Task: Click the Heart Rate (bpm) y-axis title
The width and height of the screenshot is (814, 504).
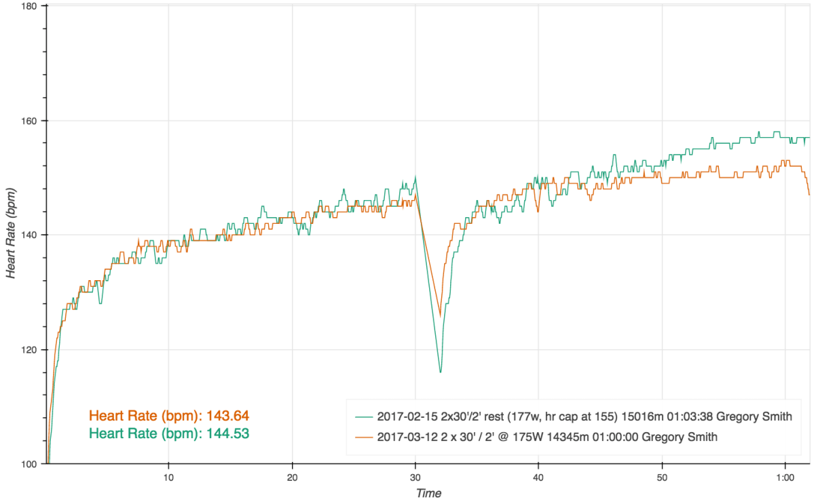Action: point(12,234)
